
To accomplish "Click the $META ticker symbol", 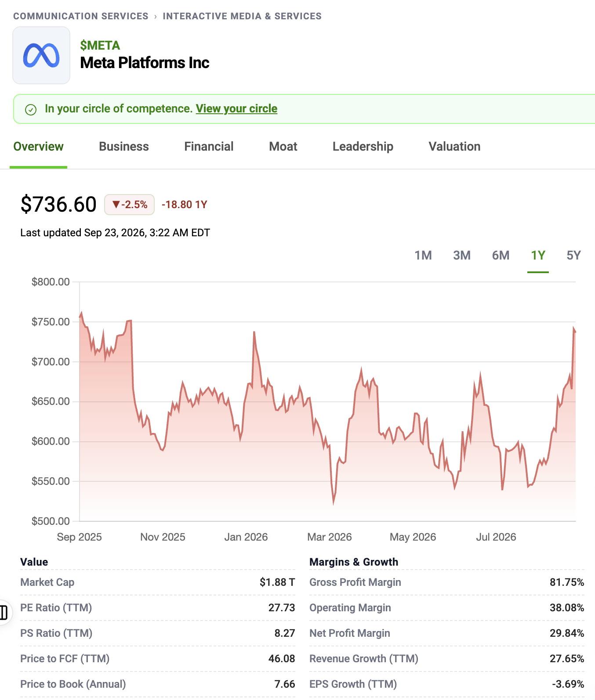I will [x=100, y=45].
